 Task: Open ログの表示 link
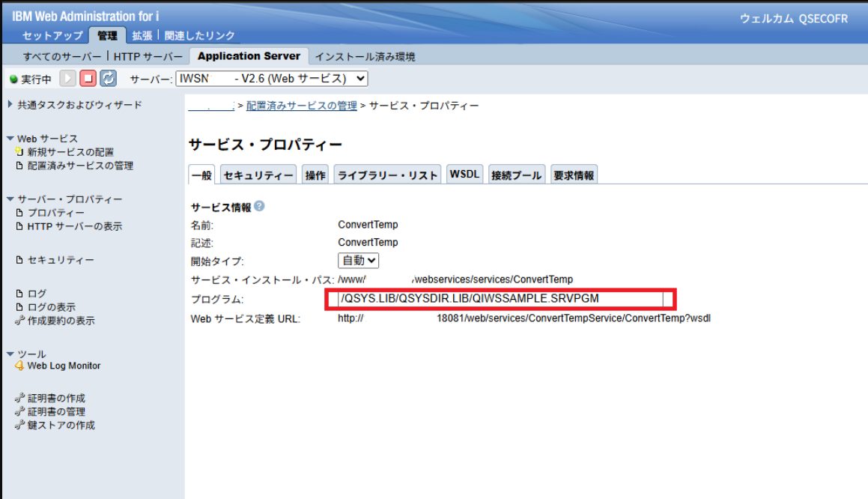coord(52,306)
